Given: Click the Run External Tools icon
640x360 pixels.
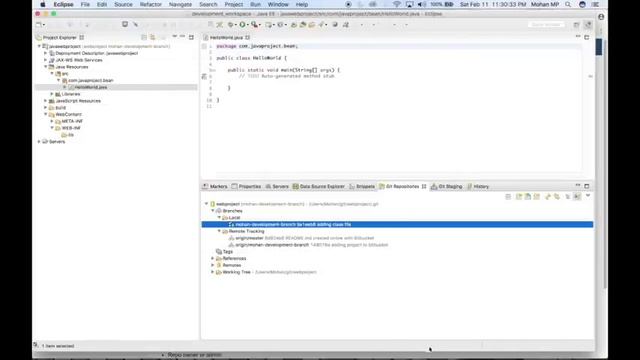Looking at the screenshot, I should click(x=254, y=25).
